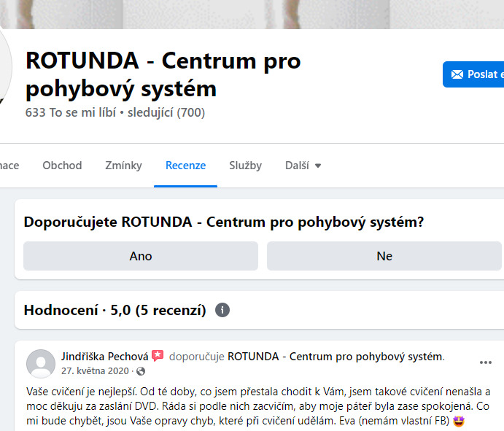Answer Ne to the recommendation question
The height and width of the screenshot is (431, 504).
384,256
